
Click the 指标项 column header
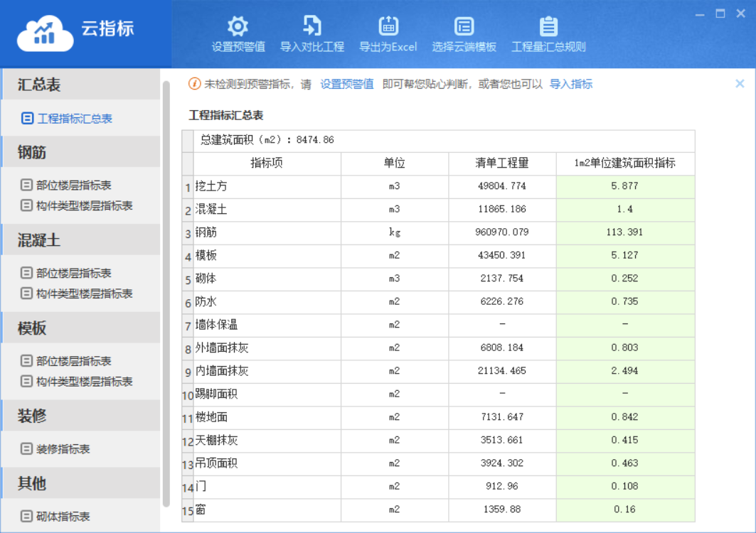point(267,163)
